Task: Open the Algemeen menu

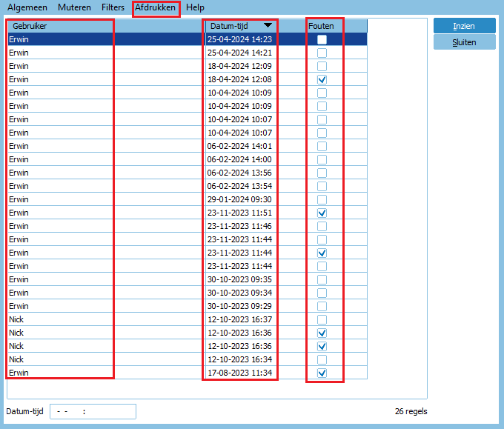Action: 27,7
